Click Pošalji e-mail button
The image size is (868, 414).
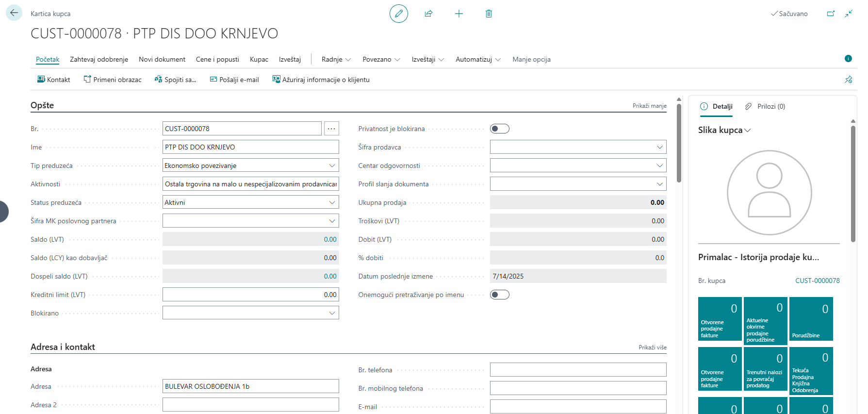coord(234,80)
